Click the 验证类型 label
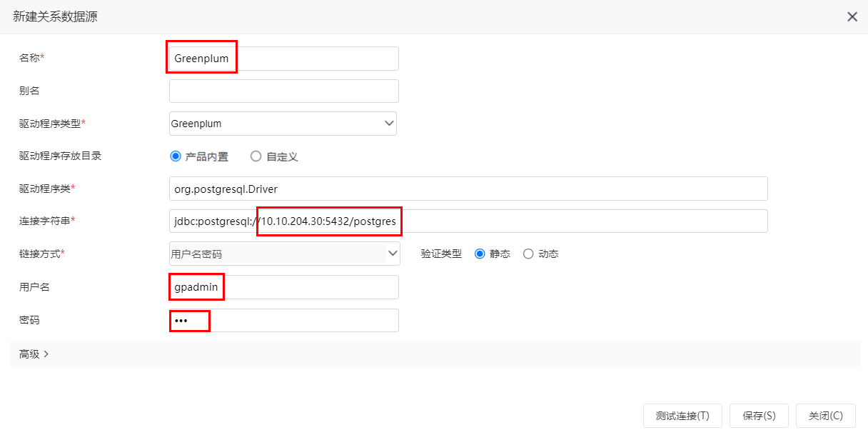This screenshot has width=868, height=440. click(441, 254)
